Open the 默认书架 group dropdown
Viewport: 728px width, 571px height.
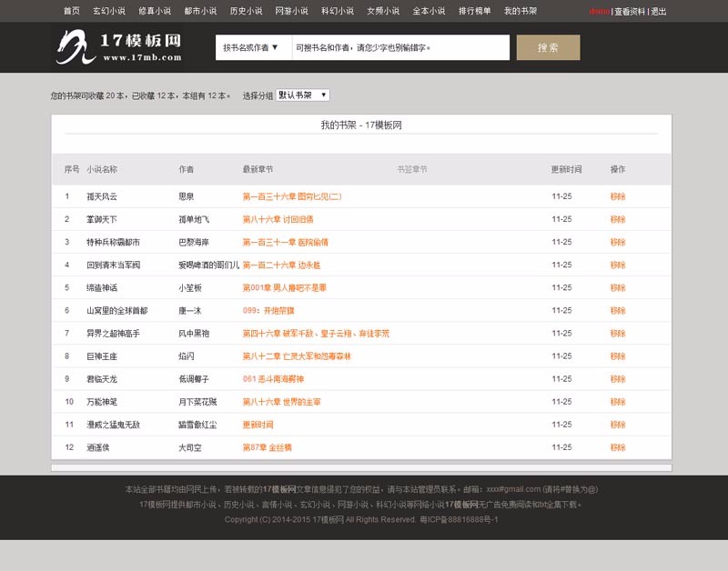[303, 95]
